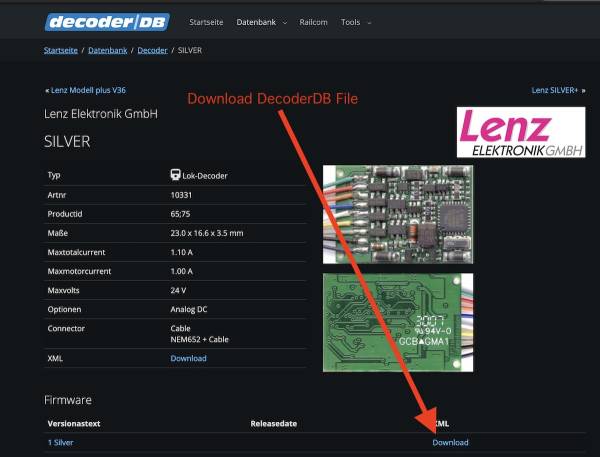Open Startseite in the top navigation bar
This screenshot has height=457, width=600.
[x=205, y=21]
